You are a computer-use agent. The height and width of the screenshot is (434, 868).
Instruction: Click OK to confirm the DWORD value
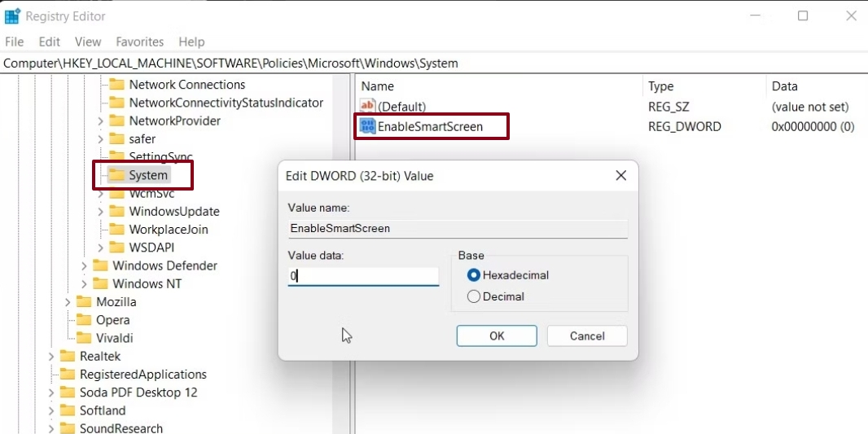click(496, 335)
